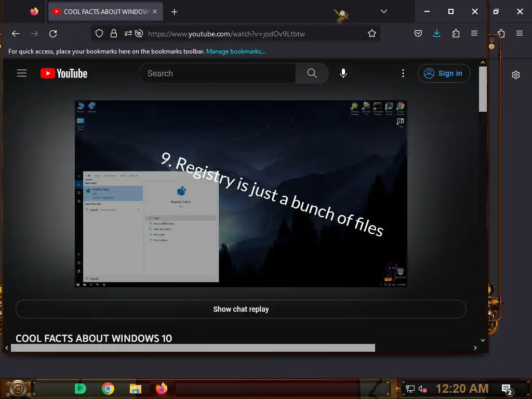
Task: Open the Manage bookmarks link
Action: coord(236,51)
